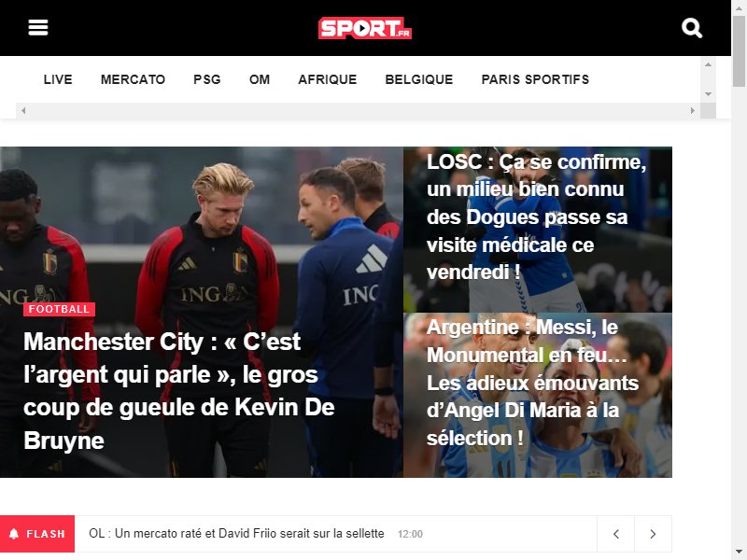Click the nav menu scroll-up arrow

(709, 64)
